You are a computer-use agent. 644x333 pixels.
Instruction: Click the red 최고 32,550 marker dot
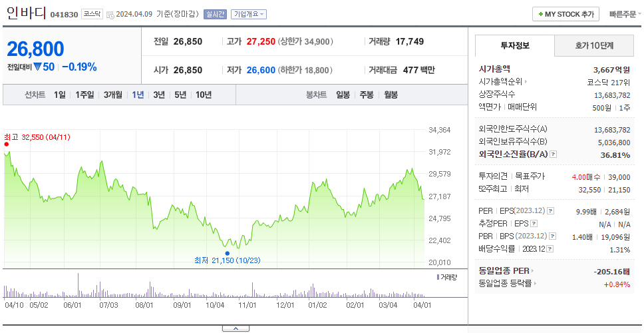[6, 145]
